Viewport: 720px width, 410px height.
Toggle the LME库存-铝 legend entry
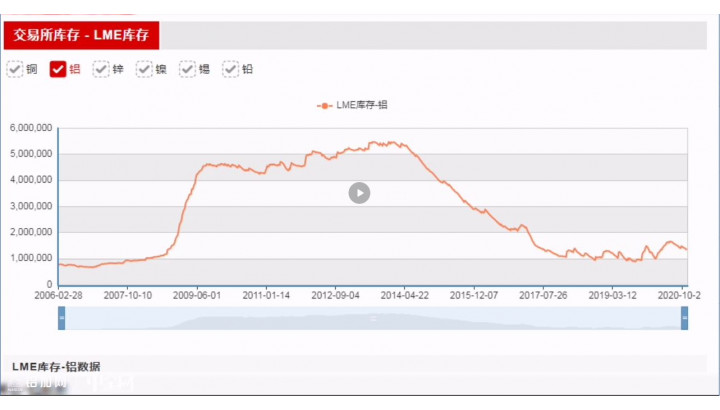[352, 105]
